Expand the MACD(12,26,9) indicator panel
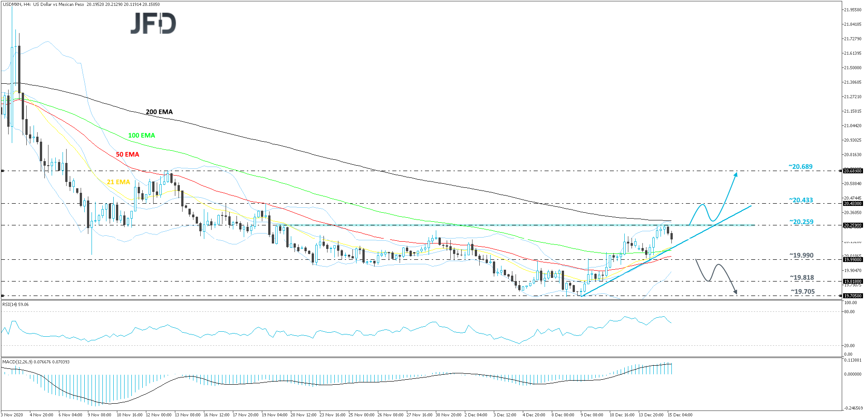This screenshot has width=868, height=420. [x=36, y=362]
